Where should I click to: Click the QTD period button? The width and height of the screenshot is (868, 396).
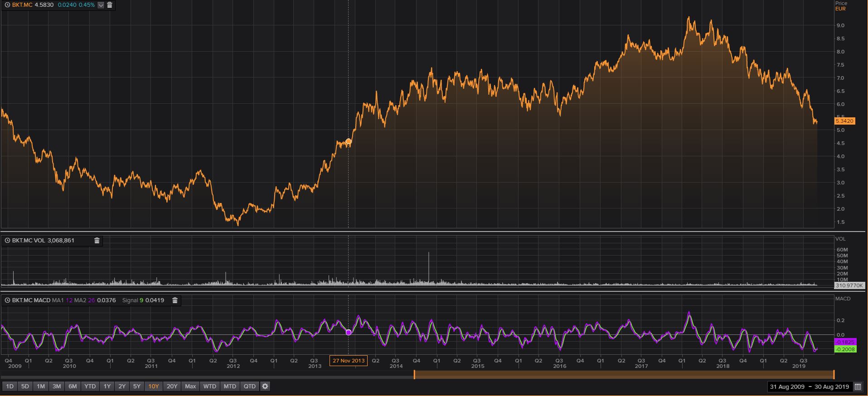pyautogui.click(x=250, y=386)
